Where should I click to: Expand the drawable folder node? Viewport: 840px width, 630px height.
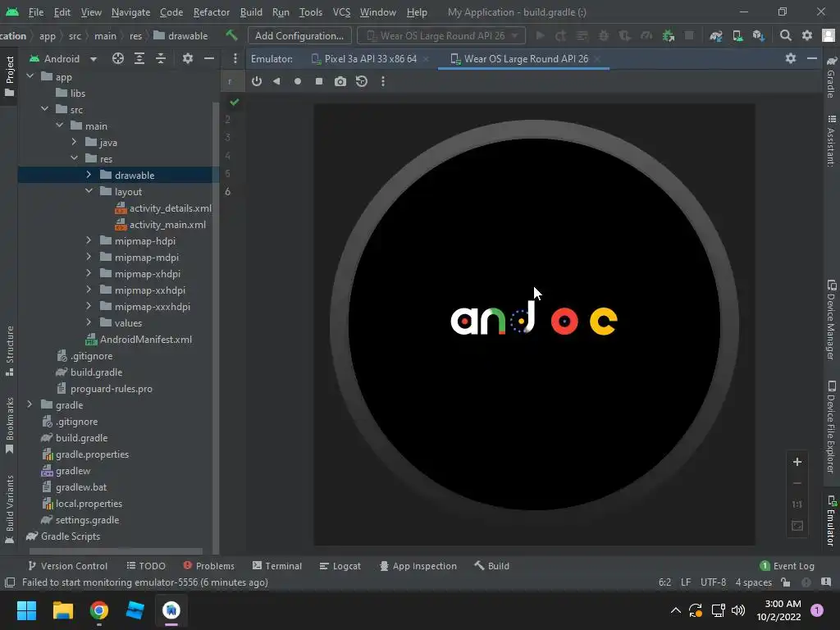89,175
